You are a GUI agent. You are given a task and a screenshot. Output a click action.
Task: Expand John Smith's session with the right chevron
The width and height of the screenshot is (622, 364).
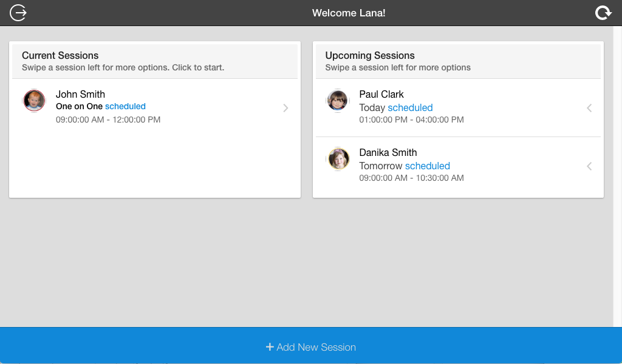pyautogui.click(x=285, y=108)
